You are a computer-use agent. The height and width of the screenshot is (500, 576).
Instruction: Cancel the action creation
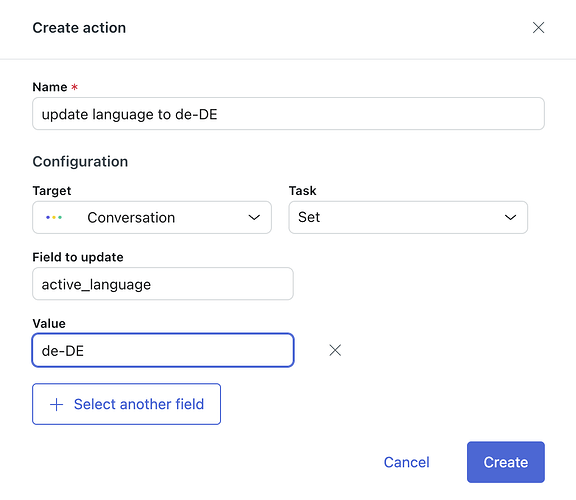tap(406, 462)
